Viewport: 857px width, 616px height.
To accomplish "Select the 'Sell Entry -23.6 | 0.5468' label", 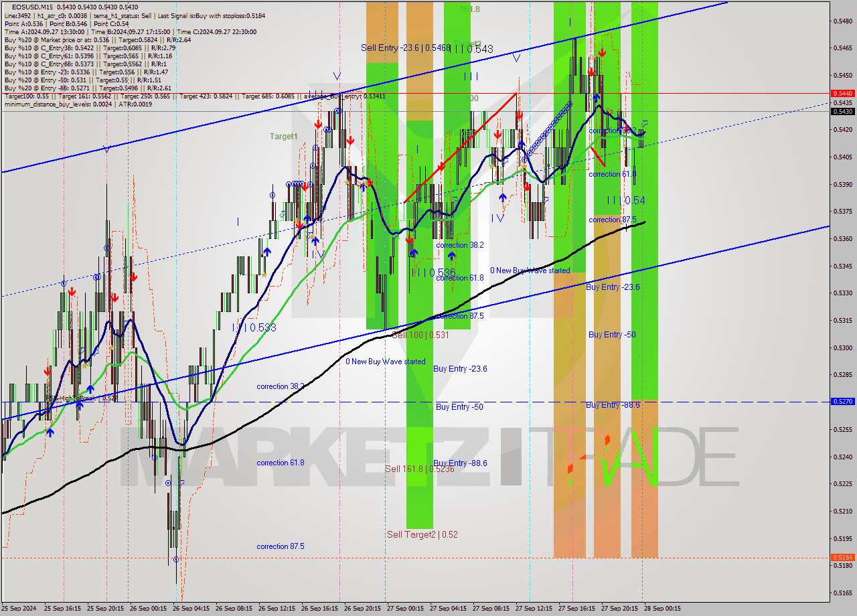I will [406, 48].
